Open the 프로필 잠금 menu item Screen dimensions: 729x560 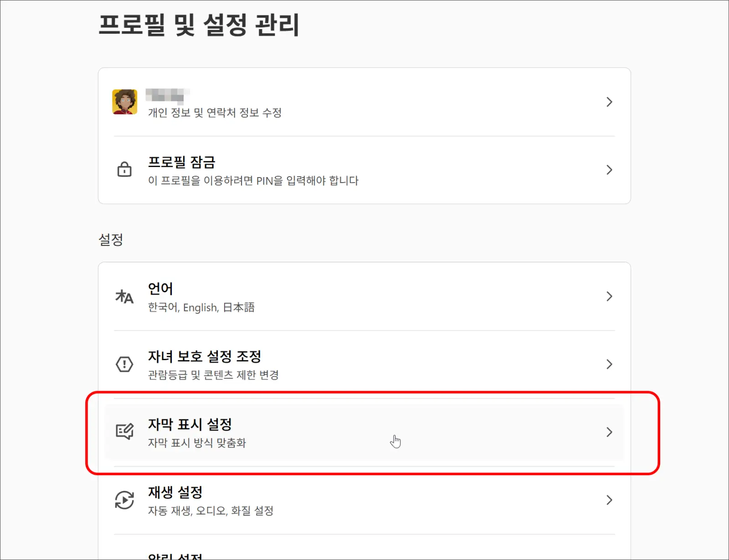[x=364, y=170]
